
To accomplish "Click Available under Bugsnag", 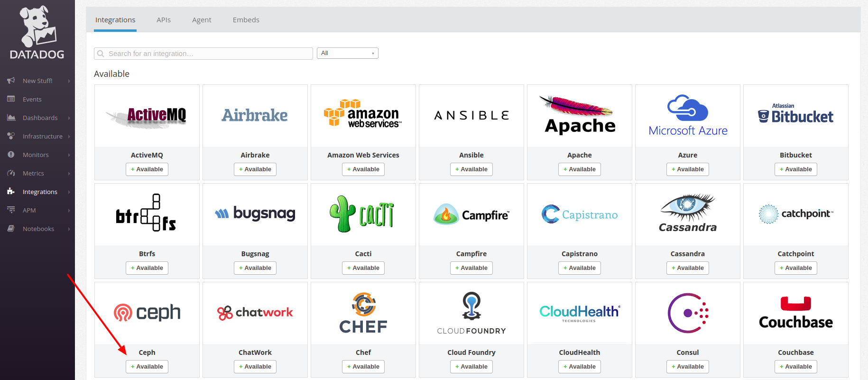I will pos(255,268).
